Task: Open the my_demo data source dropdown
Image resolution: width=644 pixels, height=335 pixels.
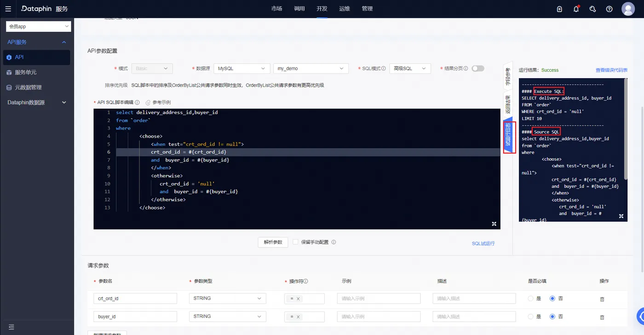Action: coord(310,68)
